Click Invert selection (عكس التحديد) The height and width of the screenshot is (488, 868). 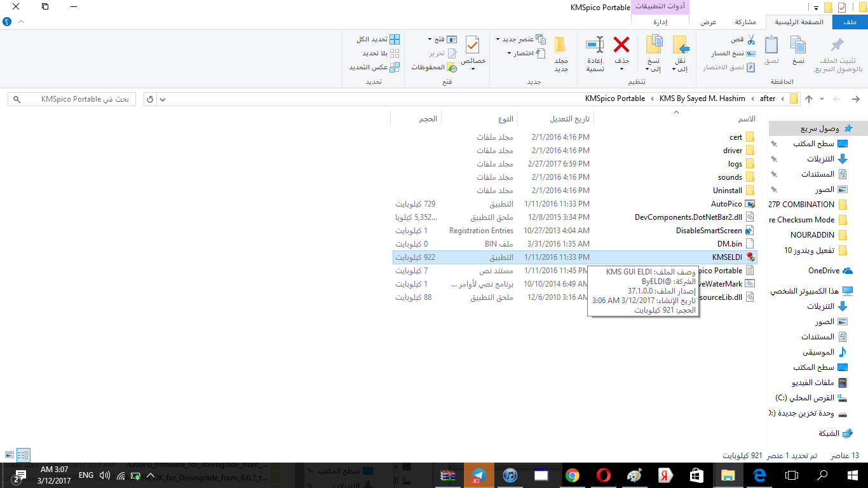[374, 67]
